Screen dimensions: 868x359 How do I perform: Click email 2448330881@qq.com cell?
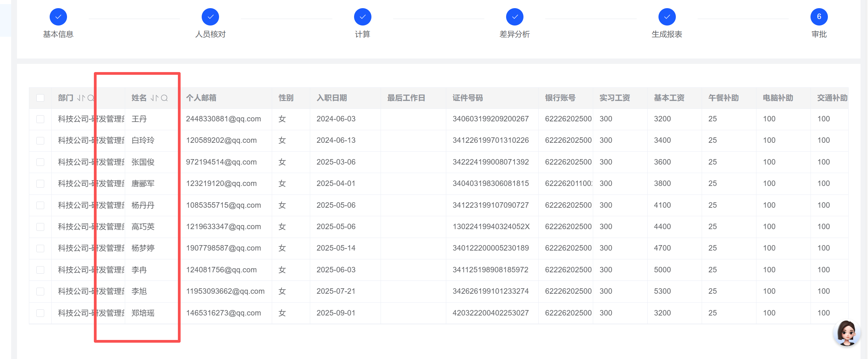tap(223, 119)
